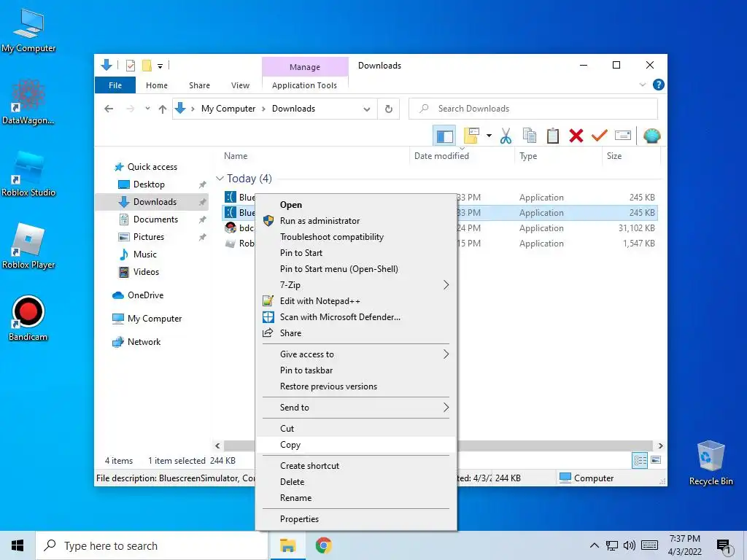Open the File ribbon tab
The width and height of the screenshot is (747, 560).
115,85
